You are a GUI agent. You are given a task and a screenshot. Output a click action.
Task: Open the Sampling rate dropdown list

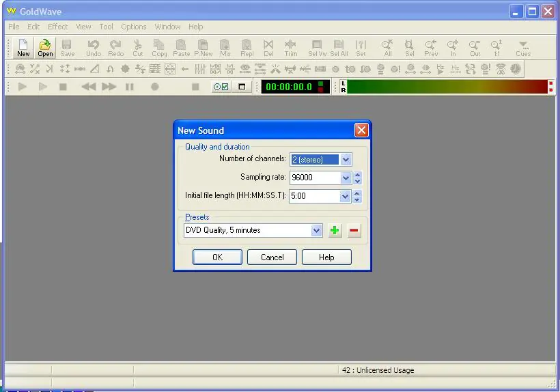[346, 178]
